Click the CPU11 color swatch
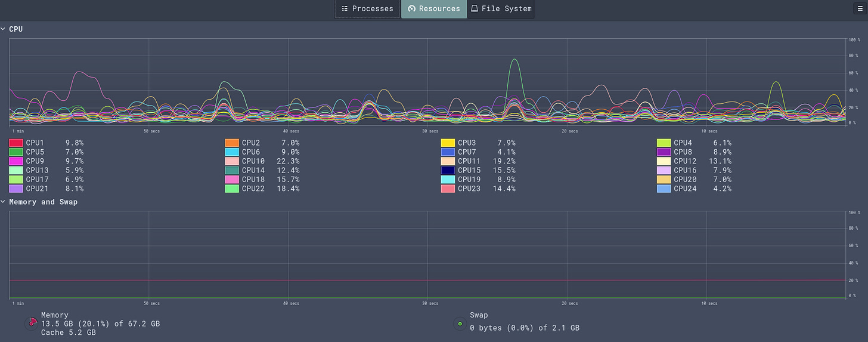This screenshot has height=342, width=868. (448, 161)
